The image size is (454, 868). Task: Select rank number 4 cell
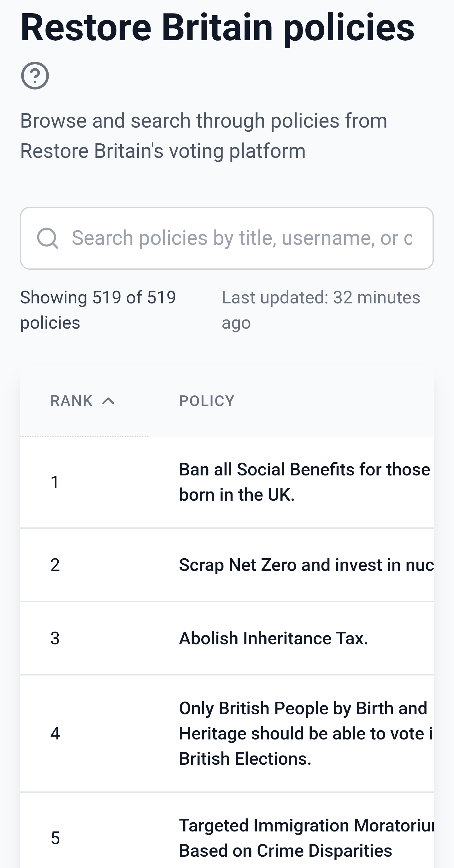click(55, 733)
